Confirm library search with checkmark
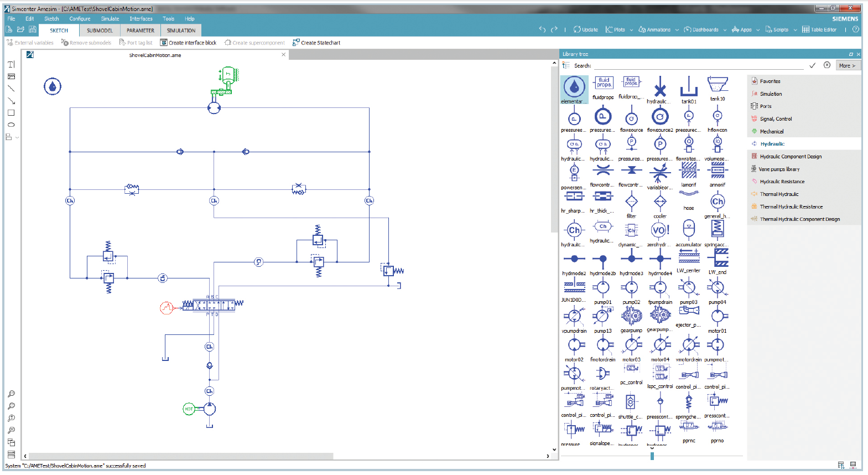868x475 pixels. [813, 65]
